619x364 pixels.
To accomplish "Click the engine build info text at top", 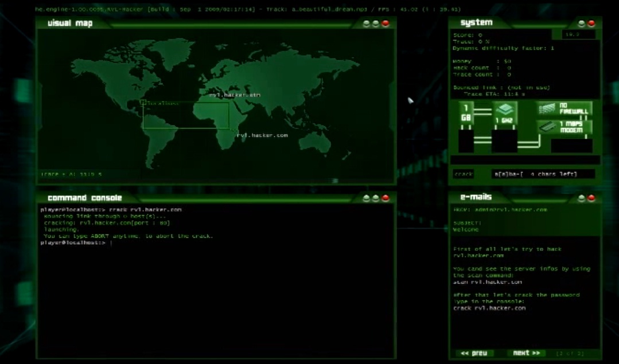I will [x=145, y=9].
